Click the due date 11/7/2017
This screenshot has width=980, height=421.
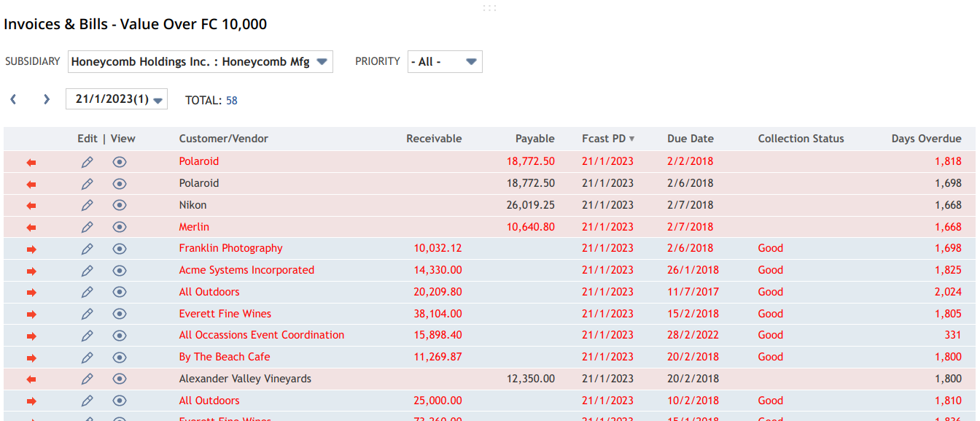tap(693, 292)
